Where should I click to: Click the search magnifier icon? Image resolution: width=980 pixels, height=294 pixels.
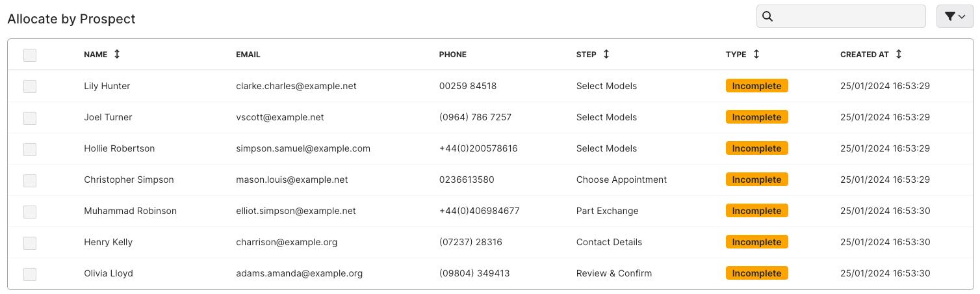coord(767,17)
